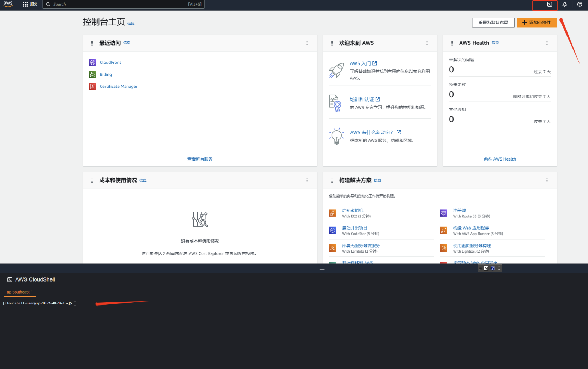Click the scheduled changes count in AWS Health
Image resolution: width=588 pixels, height=369 pixels.
451,95
